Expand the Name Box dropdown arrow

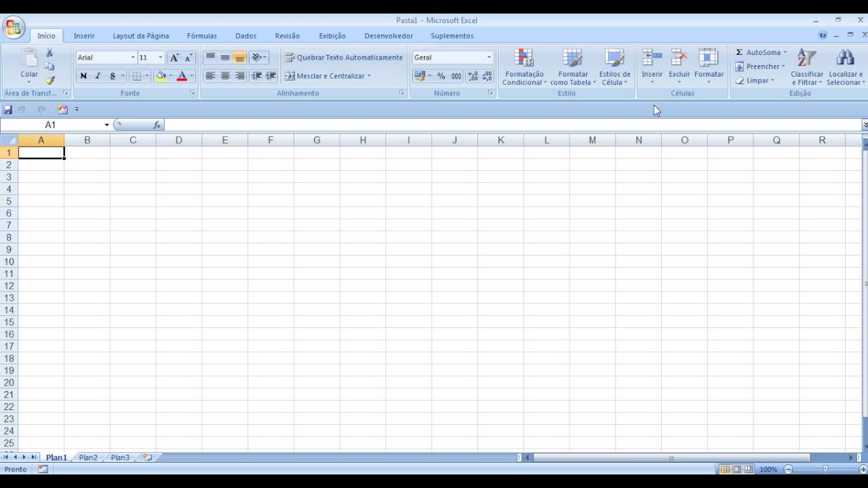click(x=106, y=125)
